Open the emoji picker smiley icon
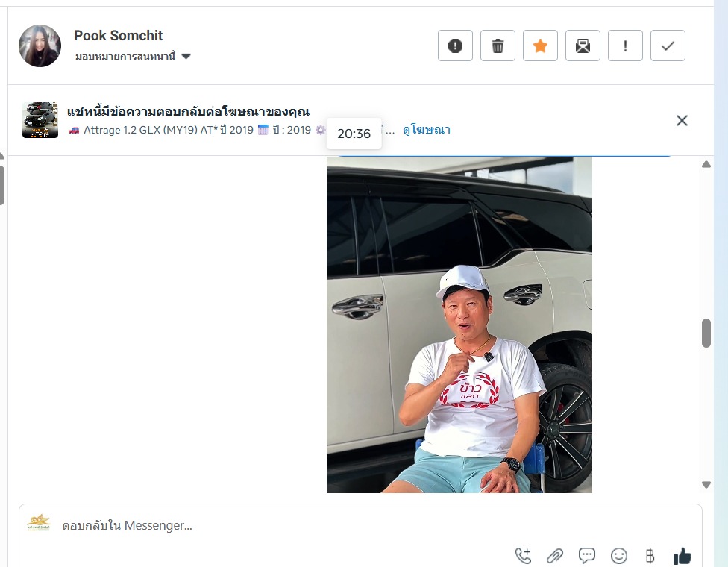The height and width of the screenshot is (567, 728). (619, 555)
